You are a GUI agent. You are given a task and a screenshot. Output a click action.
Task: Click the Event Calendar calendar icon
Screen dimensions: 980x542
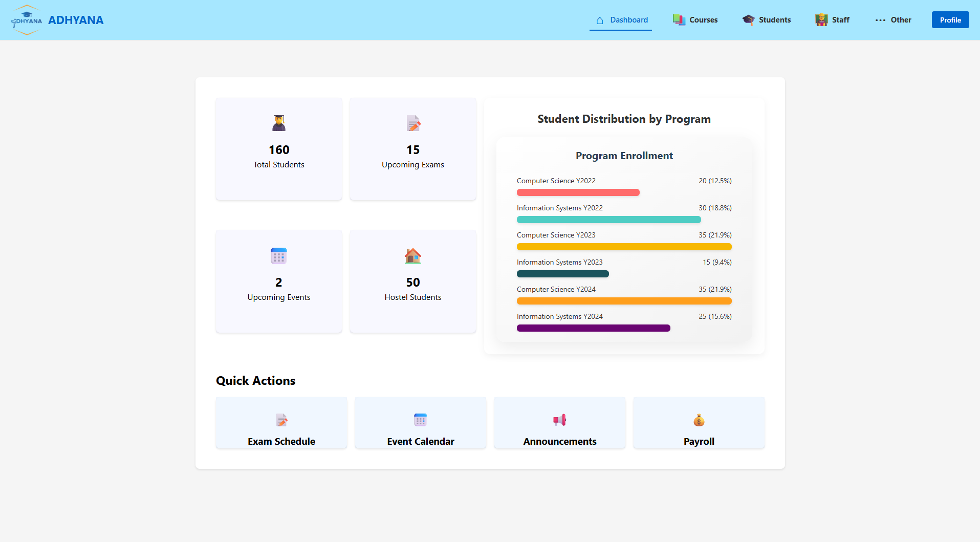point(421,420)
